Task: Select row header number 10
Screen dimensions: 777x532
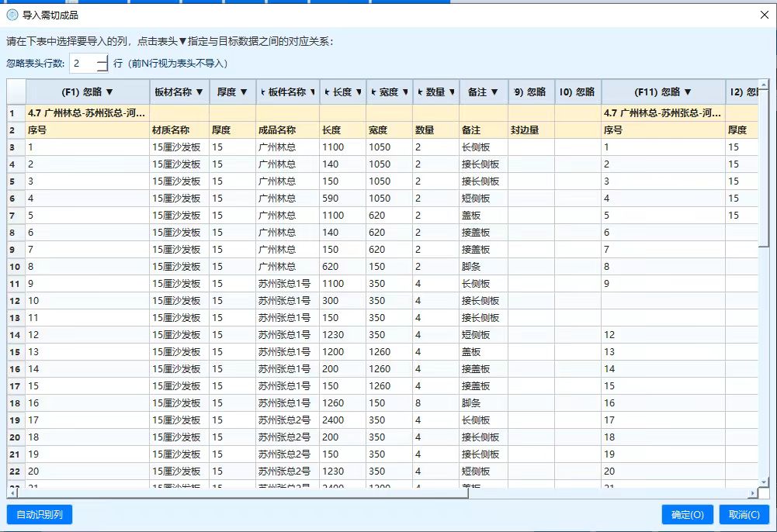Action: [x=16, y=267]
